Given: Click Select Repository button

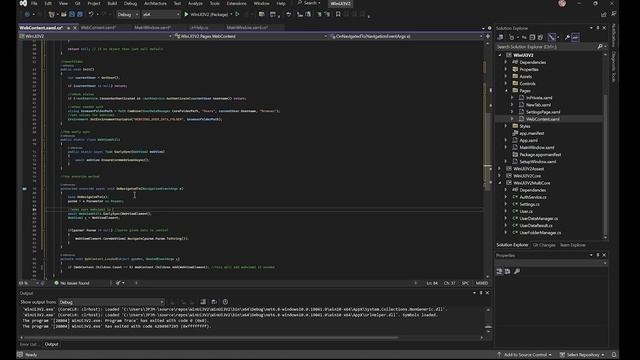Looking at the screenshot, I should coord(582,355).
